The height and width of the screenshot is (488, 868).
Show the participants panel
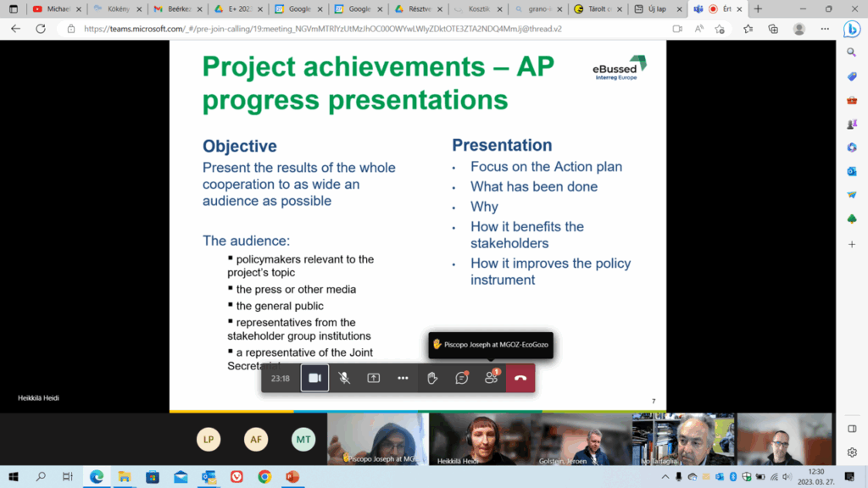pyautogui.click(x=491, y=378)
